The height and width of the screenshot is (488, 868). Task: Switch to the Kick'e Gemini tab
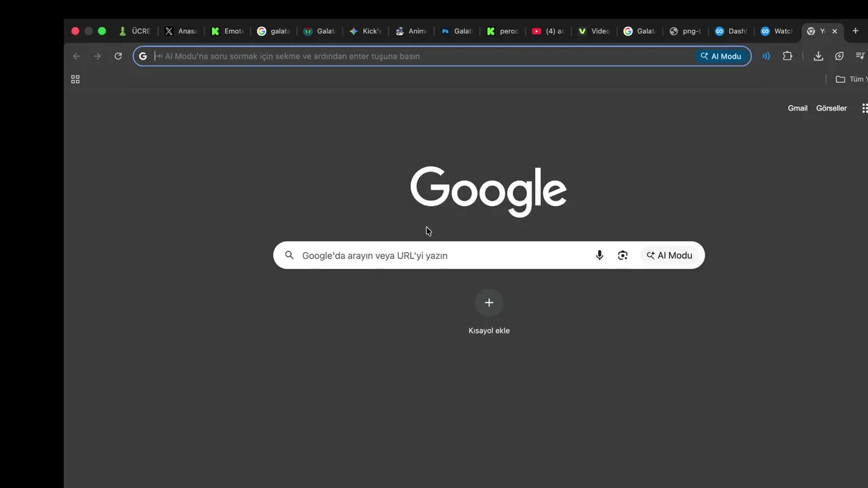pos(366,31)
